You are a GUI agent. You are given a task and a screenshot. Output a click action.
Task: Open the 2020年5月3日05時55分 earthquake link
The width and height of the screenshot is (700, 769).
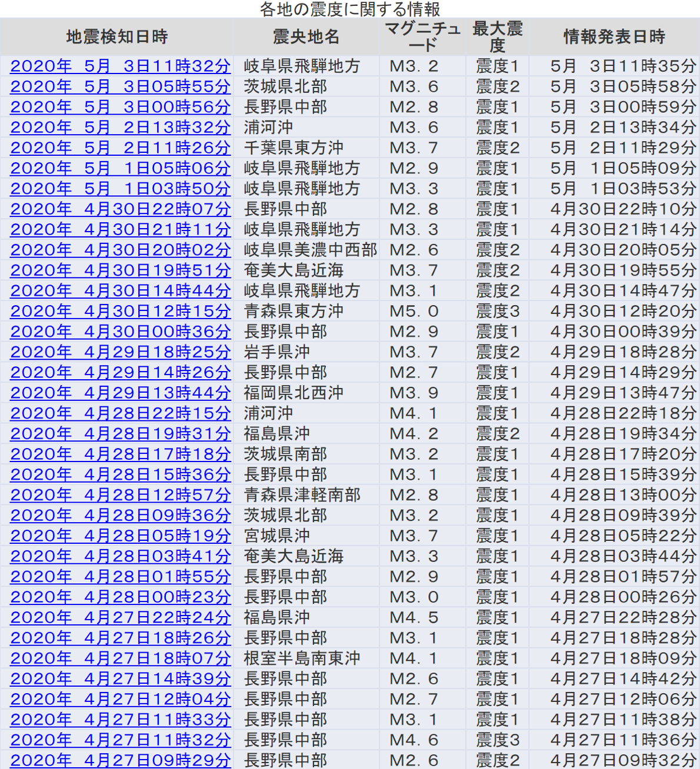pos(120,87)
